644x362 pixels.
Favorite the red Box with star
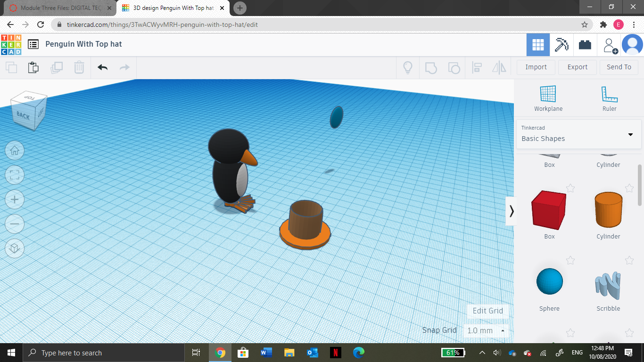pyautogui.click(x=570, y=189)
